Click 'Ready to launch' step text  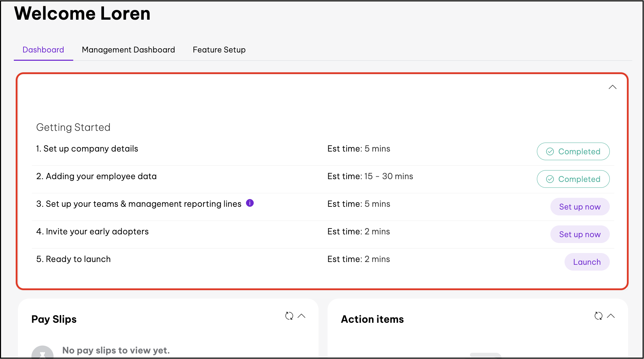[x=73, y=259]
